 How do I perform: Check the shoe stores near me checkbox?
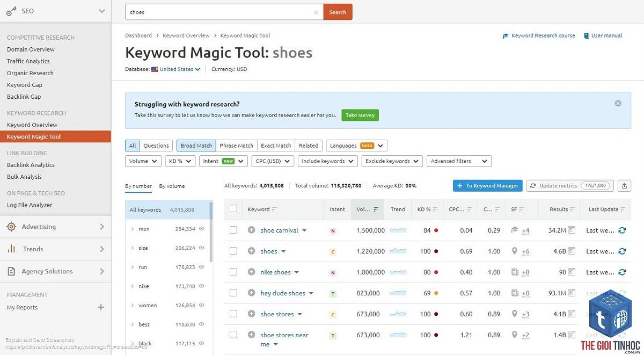click(x=233, y=335)
